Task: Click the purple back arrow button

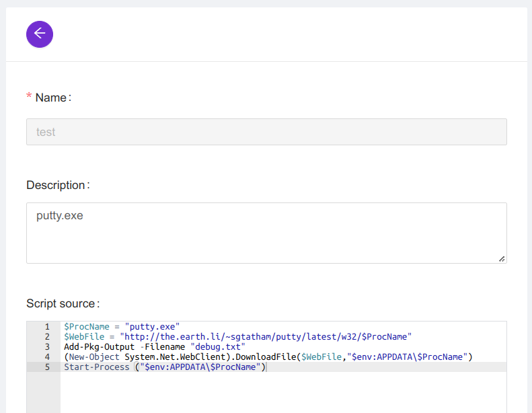Action: pyautogui.click(x=40, y=34)
